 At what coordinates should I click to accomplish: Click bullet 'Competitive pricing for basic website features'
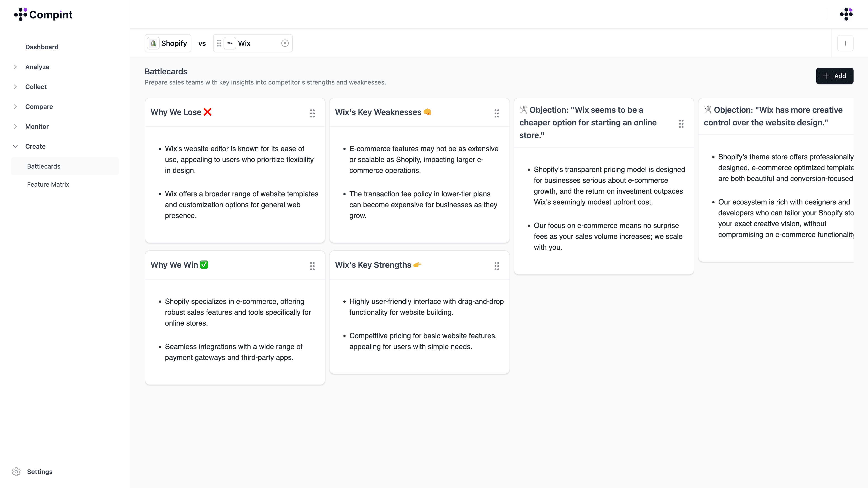[x=423, y=341]
